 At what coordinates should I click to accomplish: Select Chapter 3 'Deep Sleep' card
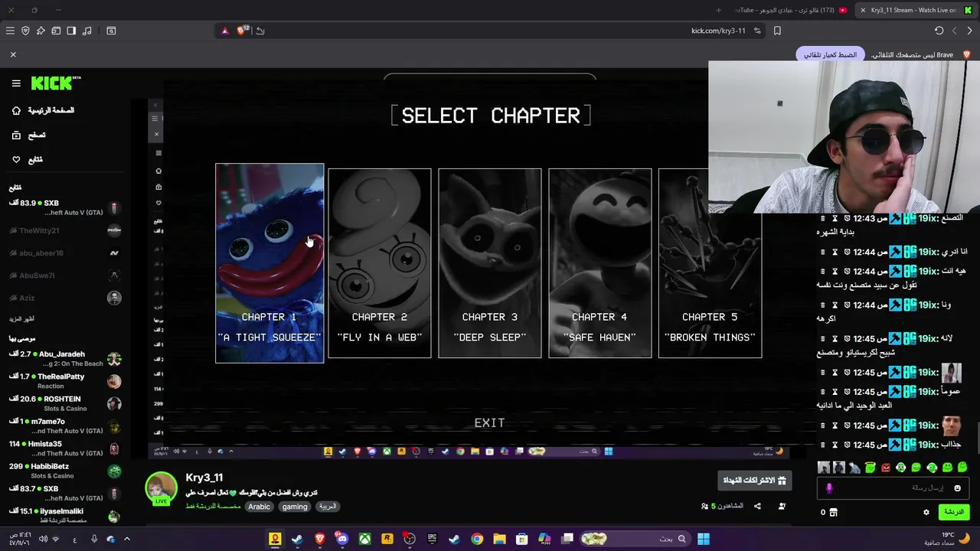coord(490,263)
